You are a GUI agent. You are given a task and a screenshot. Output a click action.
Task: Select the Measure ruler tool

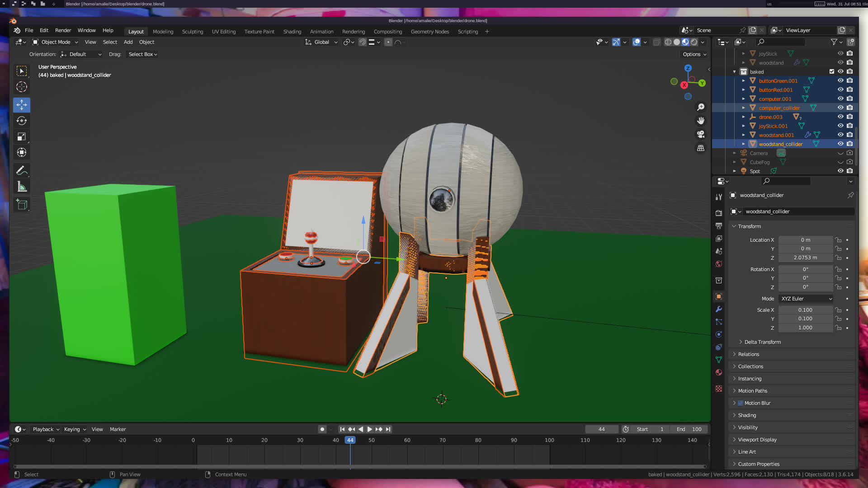tap(22, 187)
